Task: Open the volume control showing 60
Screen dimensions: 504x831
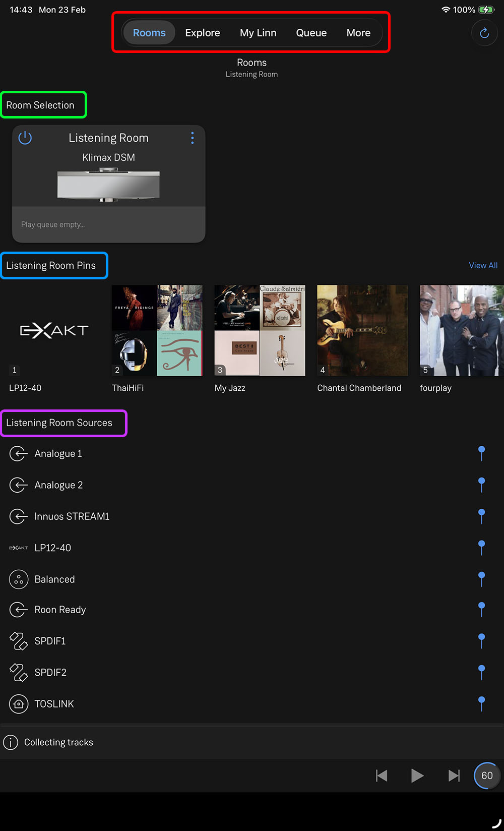Action: [x=486, y=776]
